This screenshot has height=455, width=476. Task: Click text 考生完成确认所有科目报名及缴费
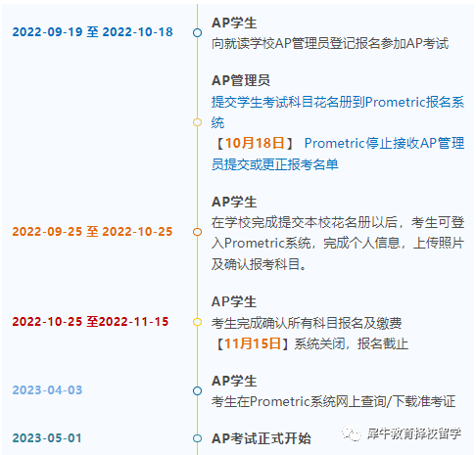(307, 323)
